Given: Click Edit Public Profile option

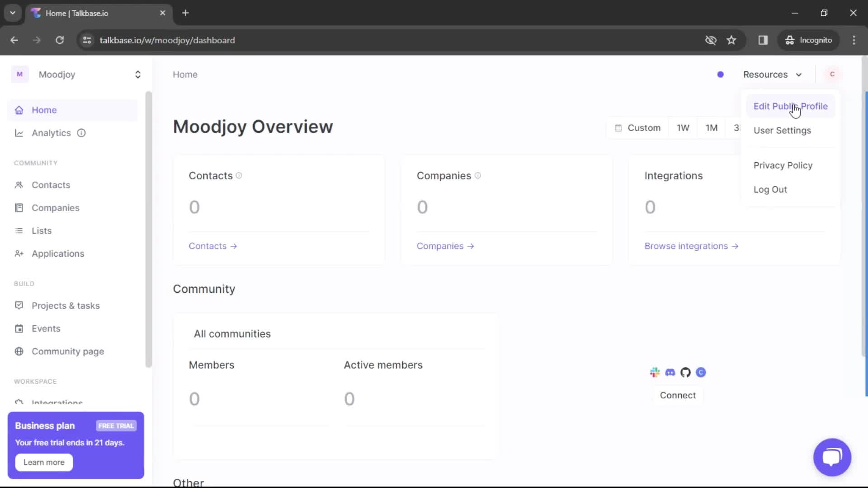Looking at the screenshot, I should coord(791,106).
